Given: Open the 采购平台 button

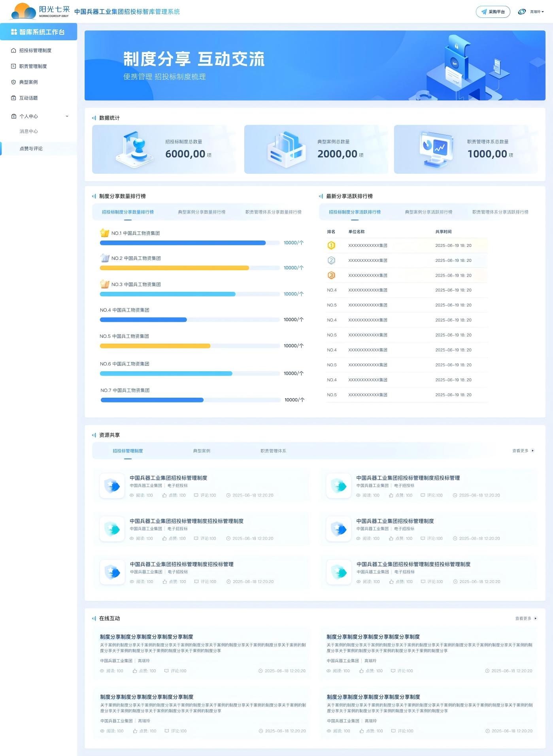Looking at the screenshot, I should (x=493, y=12).
